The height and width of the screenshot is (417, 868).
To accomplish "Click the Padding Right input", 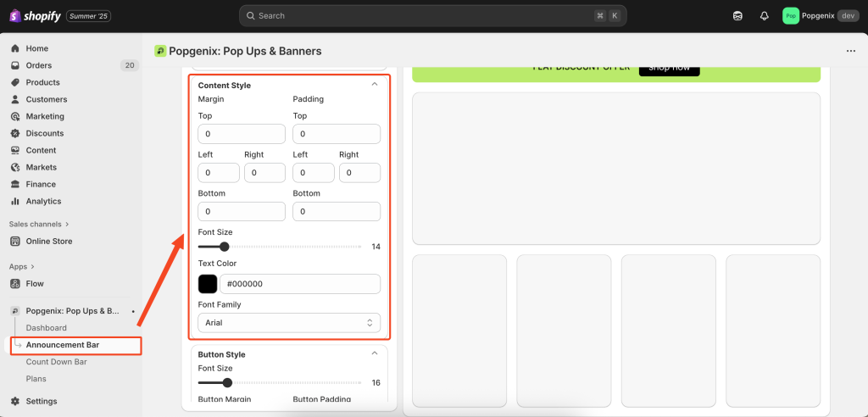I will [359, 173].
